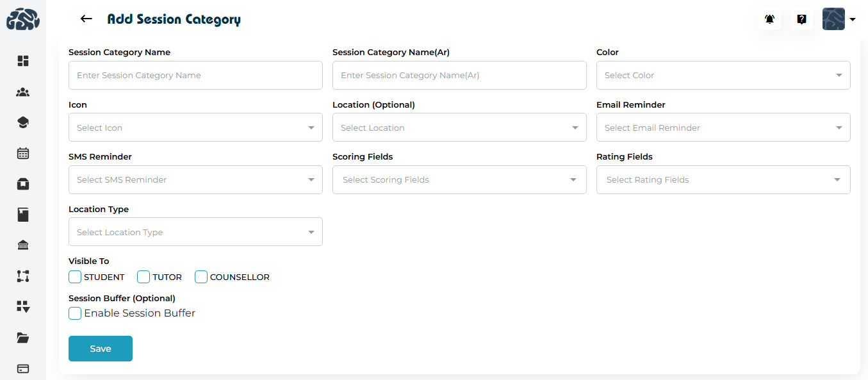Click the Save button
The image size is (868, 380).
pyautogui.click(x=101, y=349)
